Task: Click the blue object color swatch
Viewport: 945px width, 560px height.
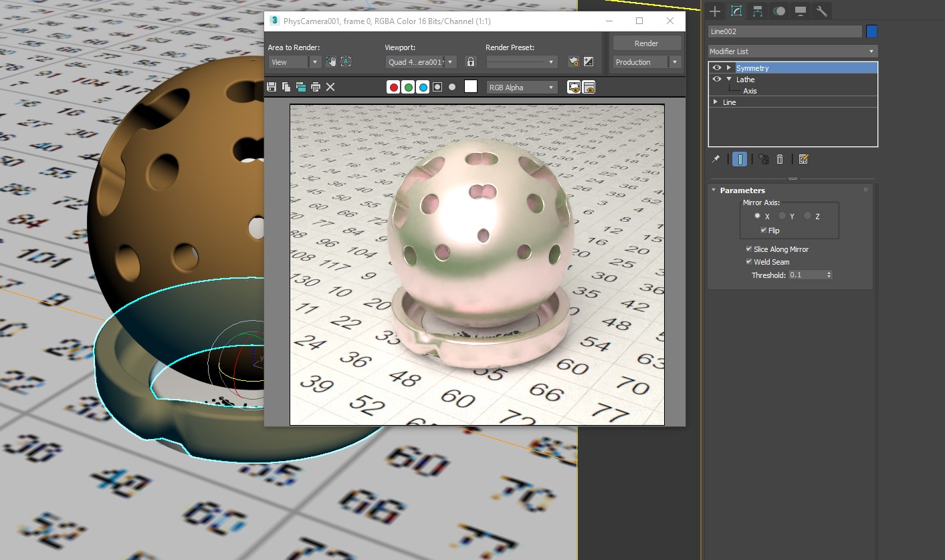Action: click(x=871, y=31)
